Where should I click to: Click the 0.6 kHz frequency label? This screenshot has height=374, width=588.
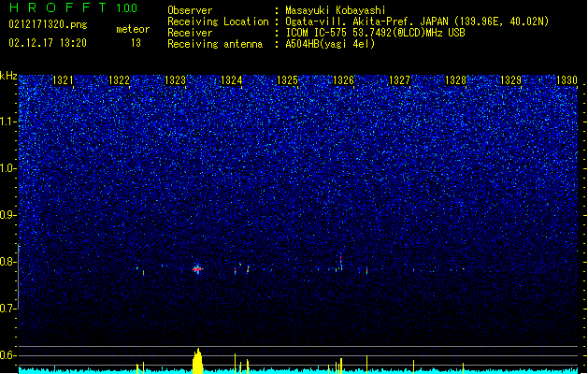tap(8, 355)
